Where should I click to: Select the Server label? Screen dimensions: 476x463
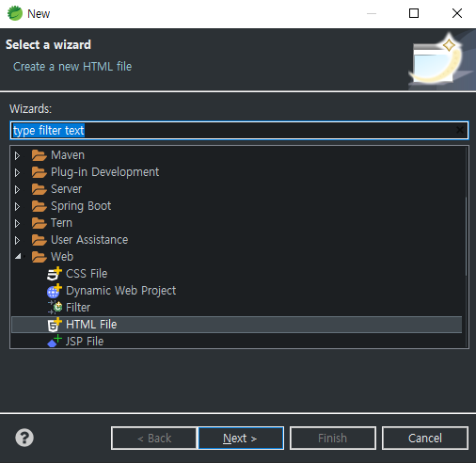pos(66,189)
